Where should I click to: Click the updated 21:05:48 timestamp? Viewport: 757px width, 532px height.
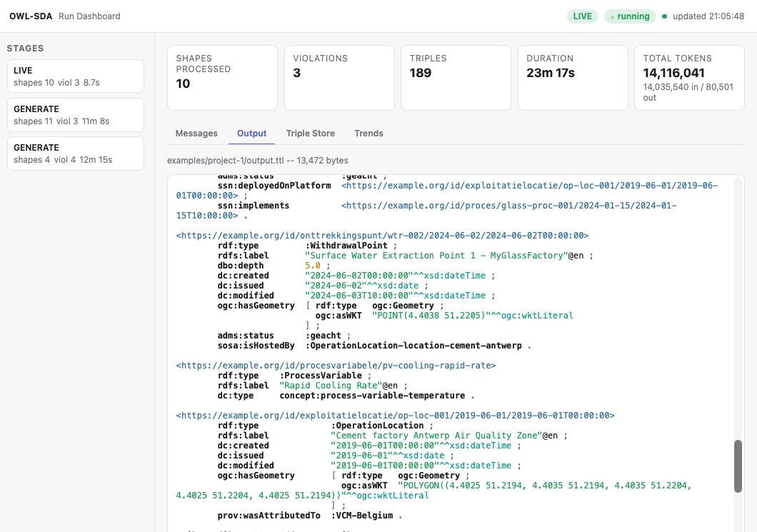(708, 16)
